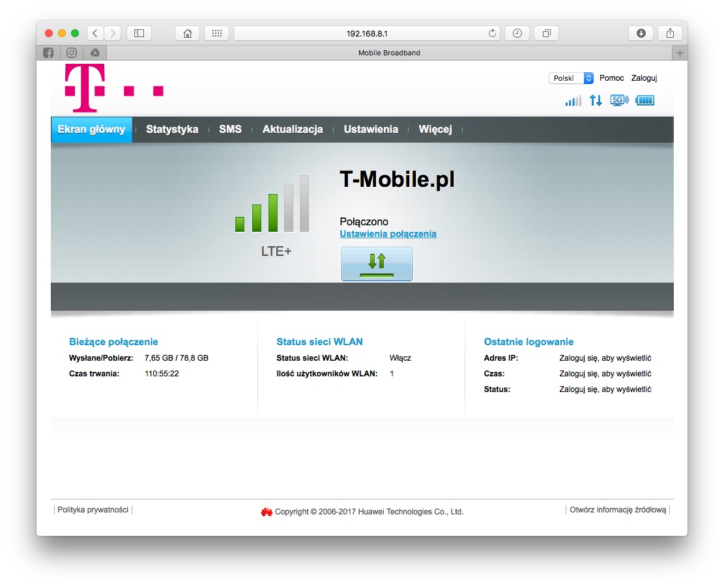This screenshot has width=724, height=588.
Task: Click the Czas trwania label
Action: [x=94, y=373]
